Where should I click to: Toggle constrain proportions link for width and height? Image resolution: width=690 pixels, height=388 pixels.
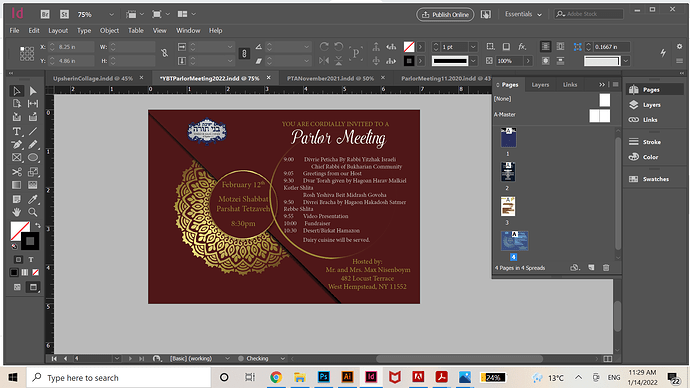pyautogui.click(x=165, y=53)
